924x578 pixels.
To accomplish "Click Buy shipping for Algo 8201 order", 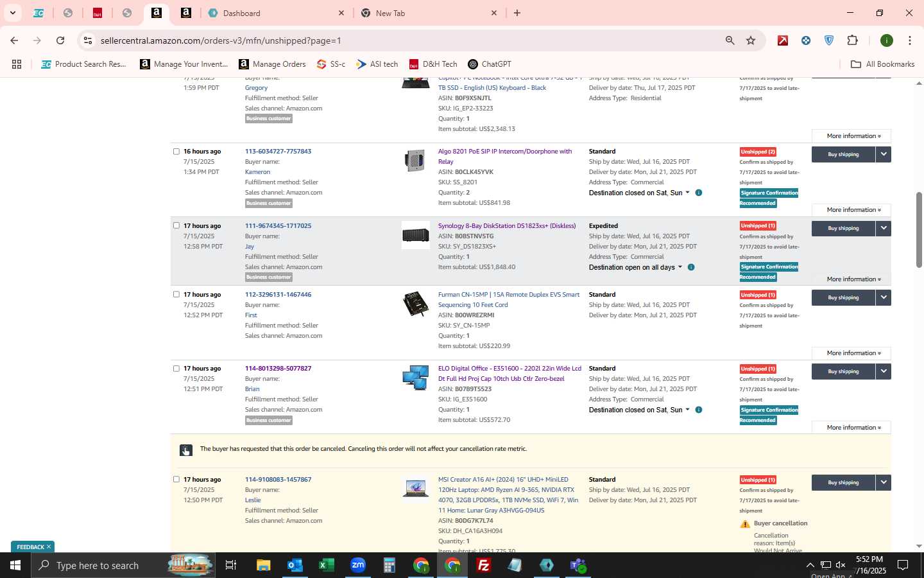I will point(843,154).
